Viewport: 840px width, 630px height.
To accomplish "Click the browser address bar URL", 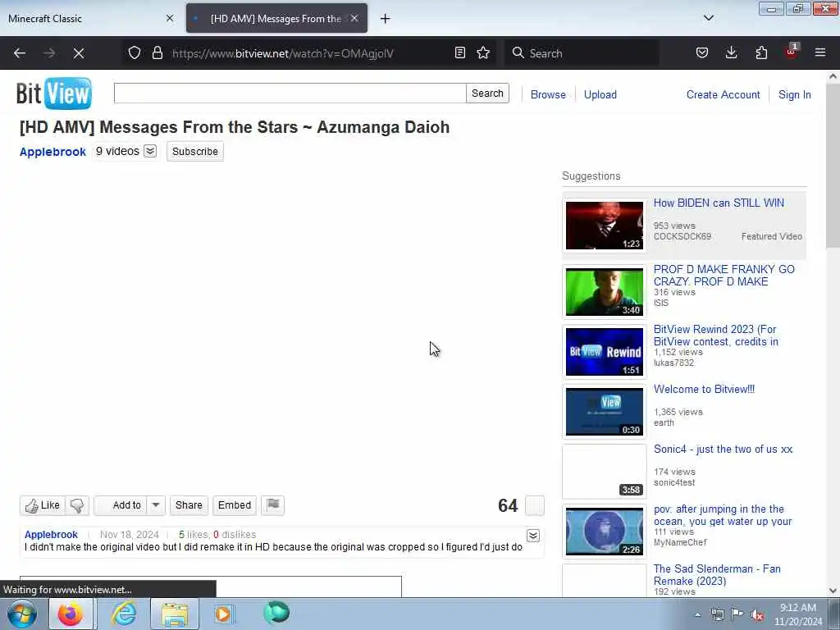I will pos(283,53).
